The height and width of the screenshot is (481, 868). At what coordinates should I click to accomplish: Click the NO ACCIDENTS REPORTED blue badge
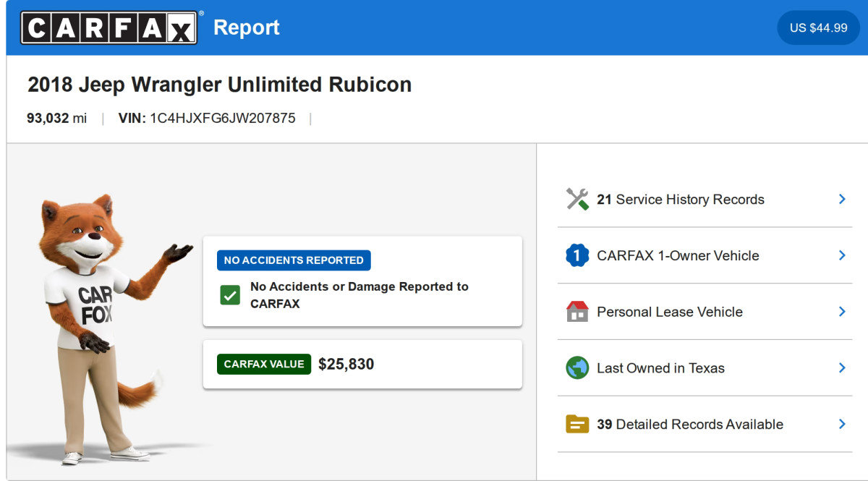coord(294,260)
